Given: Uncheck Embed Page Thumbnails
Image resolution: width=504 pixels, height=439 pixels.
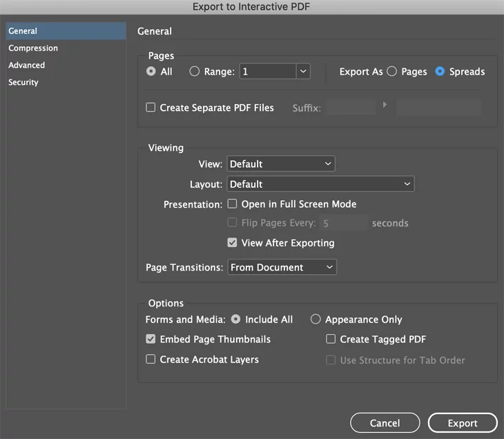Looking at the screenshot, I should [151, 339].
